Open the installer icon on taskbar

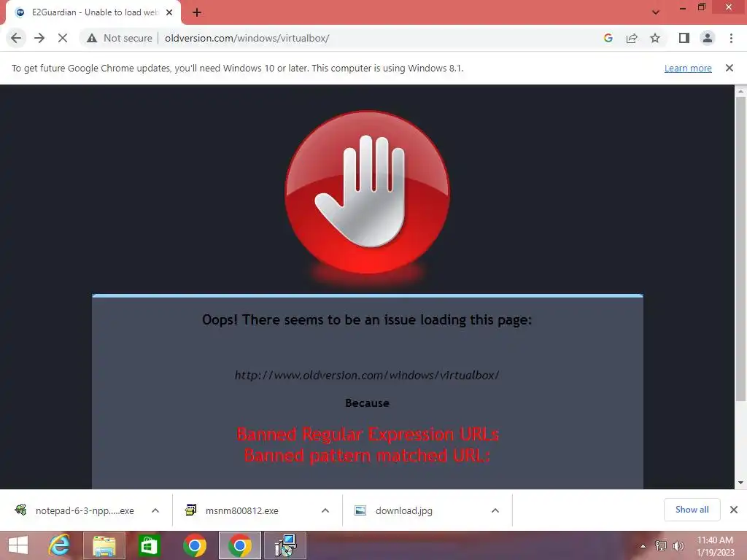tap(285, 545)
